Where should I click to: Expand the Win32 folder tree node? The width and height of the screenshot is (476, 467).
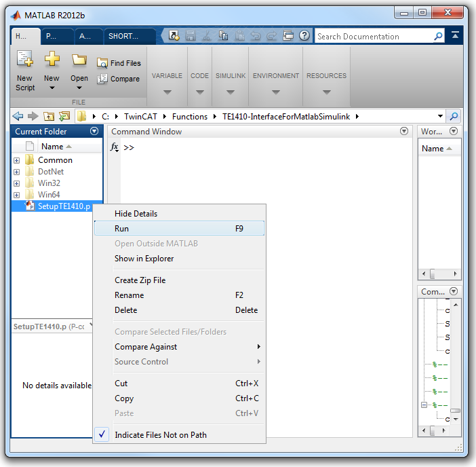pyautogui.click(x=17, y=183)
